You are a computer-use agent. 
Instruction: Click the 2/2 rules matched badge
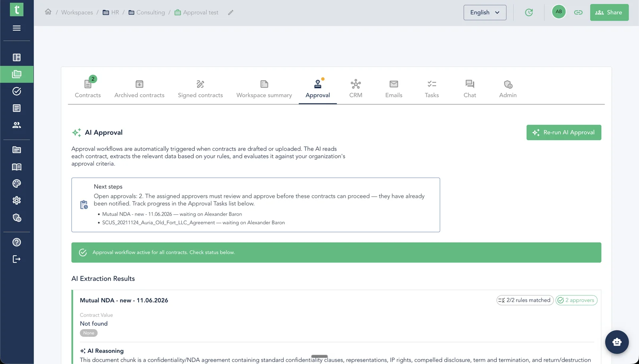tap(525, 300)
